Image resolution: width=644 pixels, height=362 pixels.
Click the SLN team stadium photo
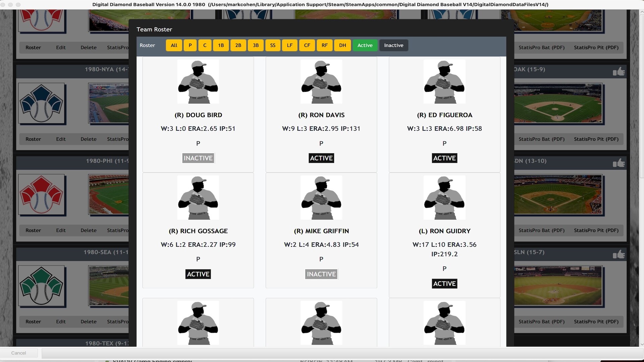(558, 286)
